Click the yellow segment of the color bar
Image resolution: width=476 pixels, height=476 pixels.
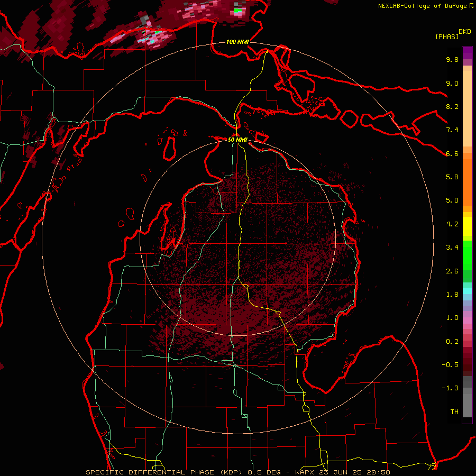pos(467,226)
